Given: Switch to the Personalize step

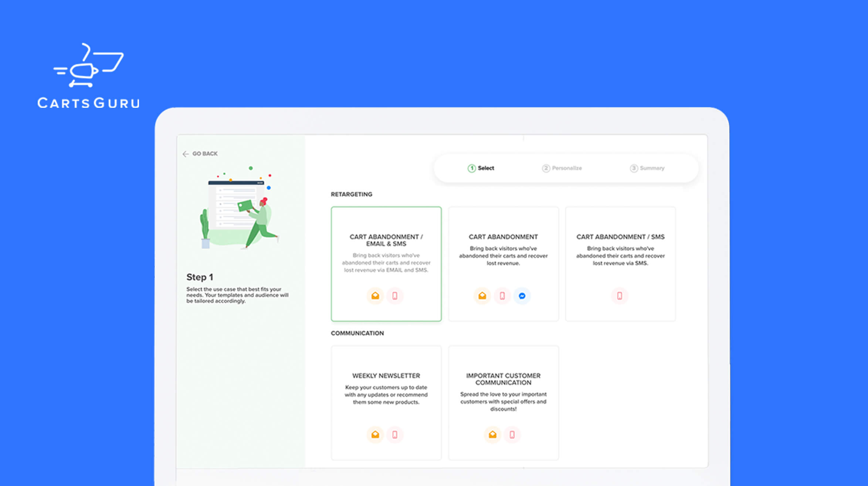Looking at the screenshot, I should click(562, 168).
